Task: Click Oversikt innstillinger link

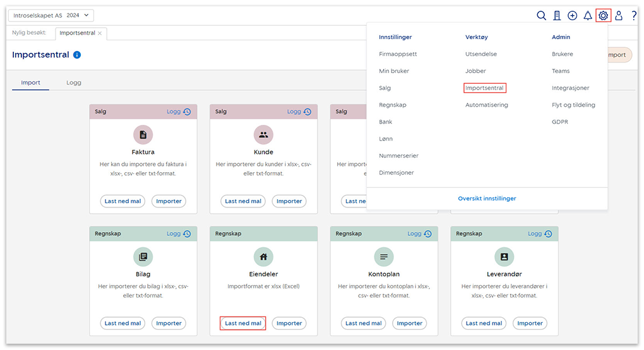Action: point(487,198)
